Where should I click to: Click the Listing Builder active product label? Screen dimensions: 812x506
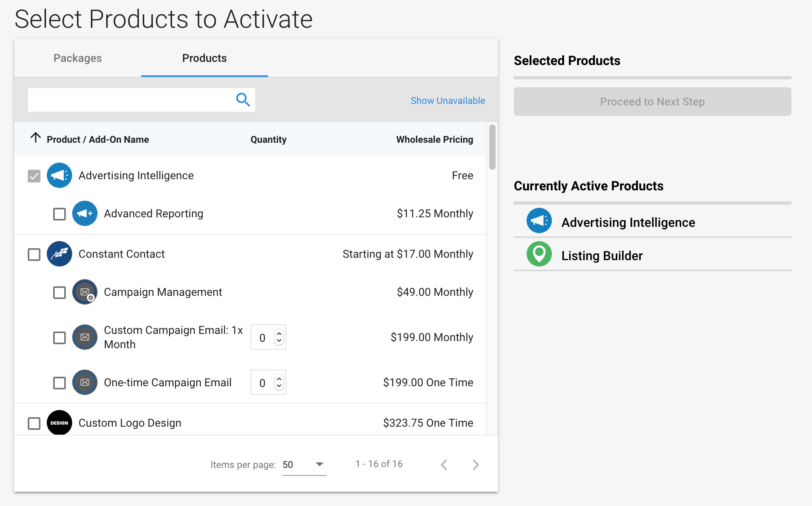(x=602, y=256)
